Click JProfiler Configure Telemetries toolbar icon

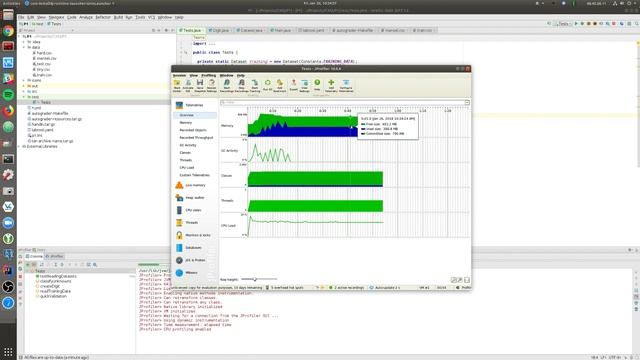coord(346,85)
